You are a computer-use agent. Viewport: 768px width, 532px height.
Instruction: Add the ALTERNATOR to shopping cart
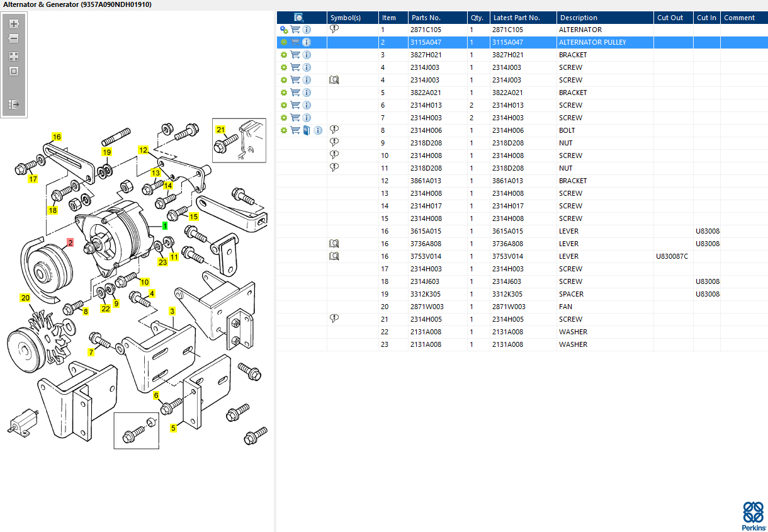coord(295,30)
